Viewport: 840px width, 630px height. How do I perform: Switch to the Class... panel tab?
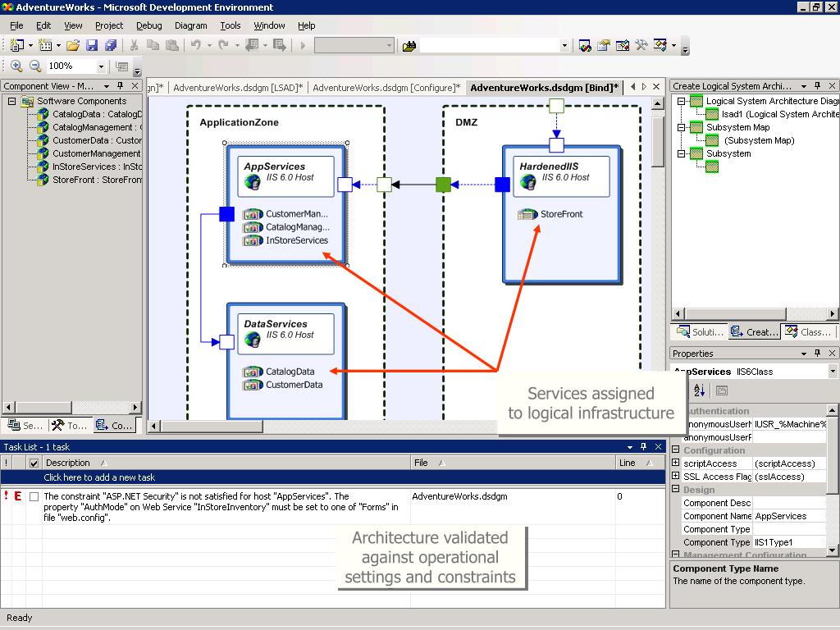808,332
